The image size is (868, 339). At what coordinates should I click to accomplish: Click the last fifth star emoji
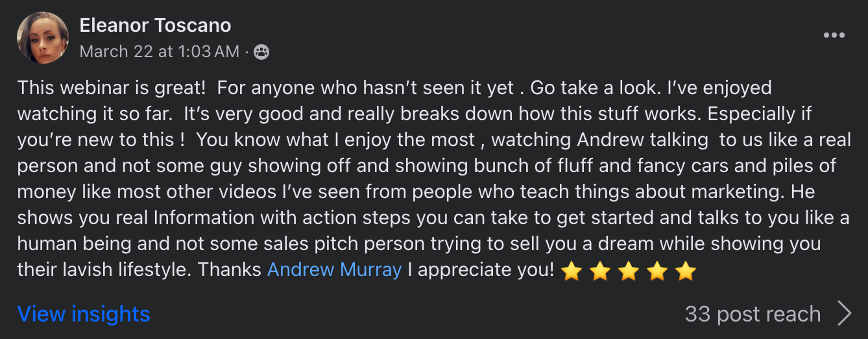coord(686,270)
